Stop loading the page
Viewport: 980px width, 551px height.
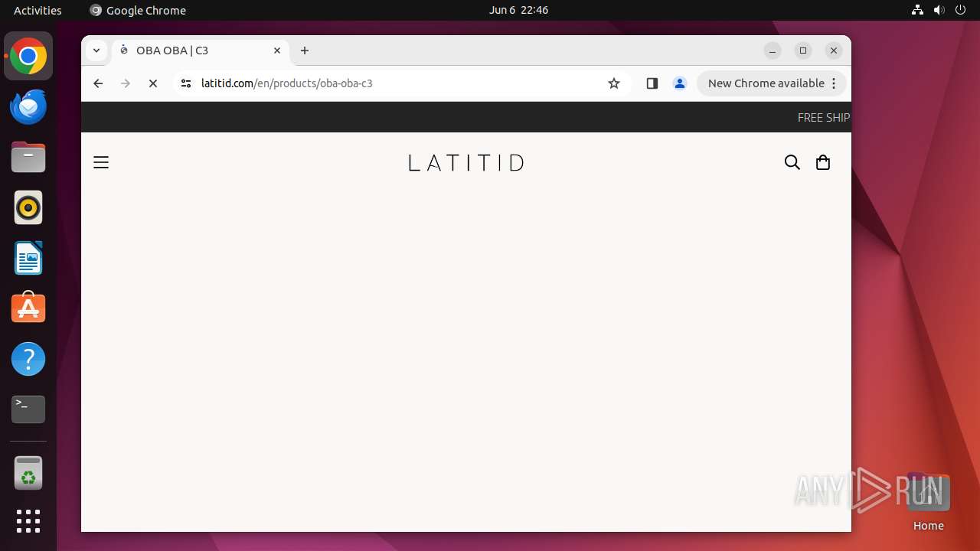153,83
